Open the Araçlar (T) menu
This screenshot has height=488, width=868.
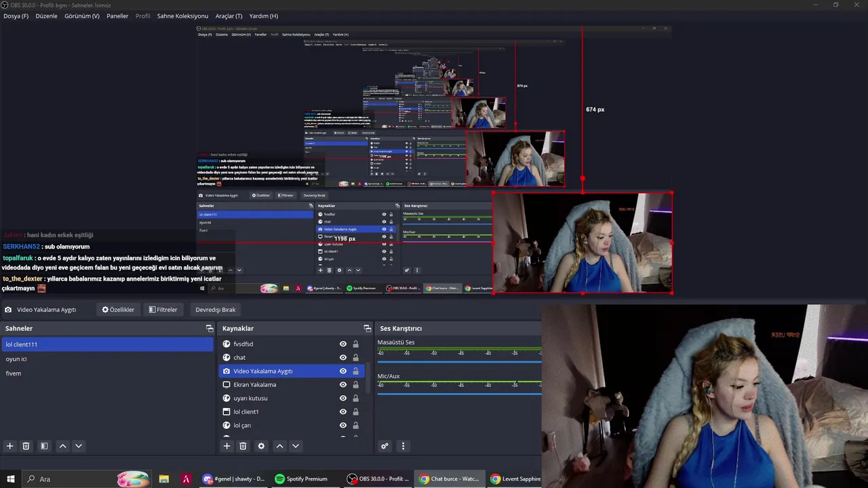[x=229, y=16]
